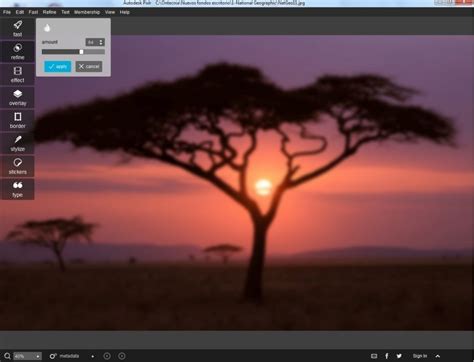Click the Sign In link
The height and width of the screenshot is (362, 474).
tap(420, 356)
